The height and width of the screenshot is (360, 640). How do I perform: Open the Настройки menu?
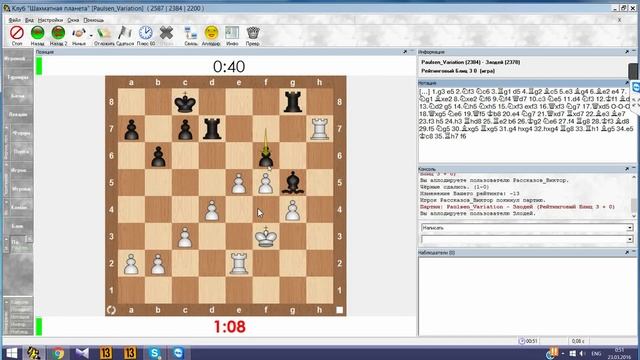(x=51, y=20)
